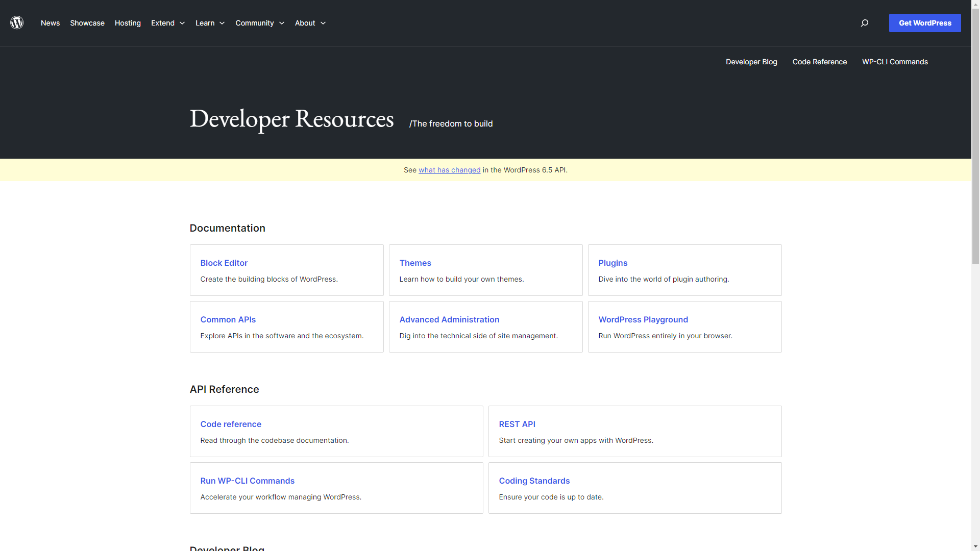Open Showcase from the top navigation
The image size is (980, 551).
tap(87, 23)
